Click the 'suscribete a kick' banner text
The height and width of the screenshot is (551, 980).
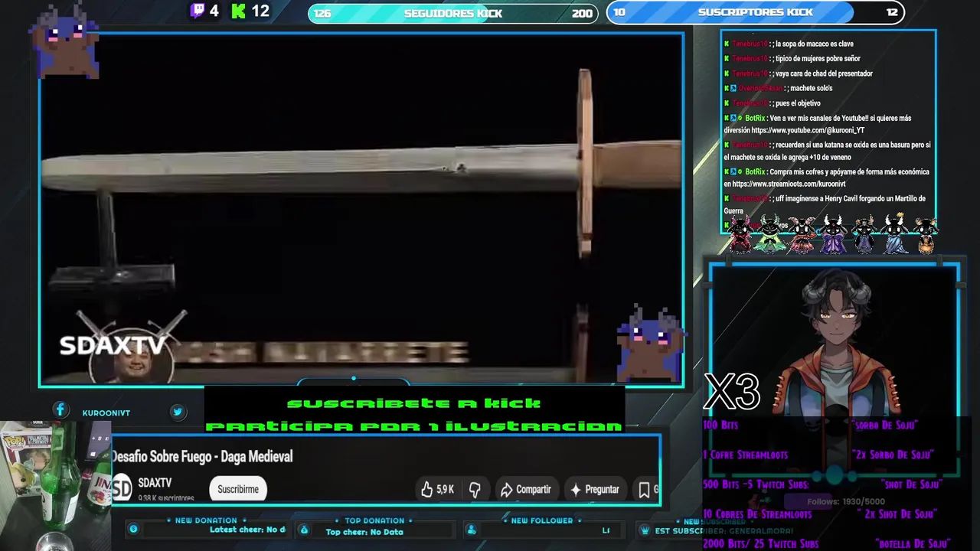click(414, 403)
